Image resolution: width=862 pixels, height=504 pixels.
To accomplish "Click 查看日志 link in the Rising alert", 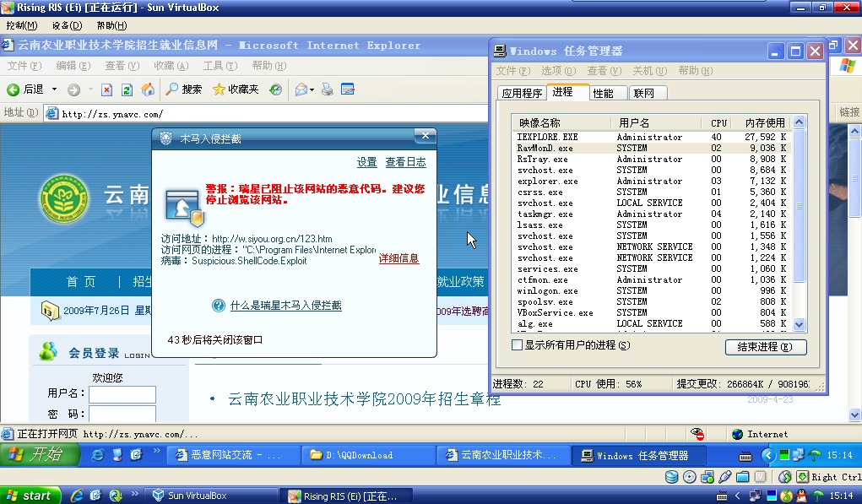I will tap(406, 162).
